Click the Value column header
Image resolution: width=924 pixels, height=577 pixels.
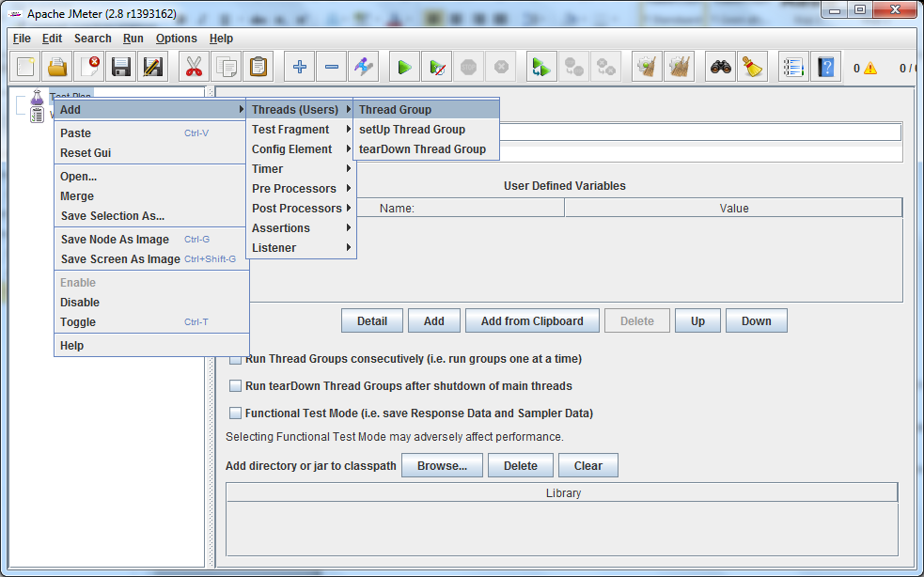click(x=734, y=208)
